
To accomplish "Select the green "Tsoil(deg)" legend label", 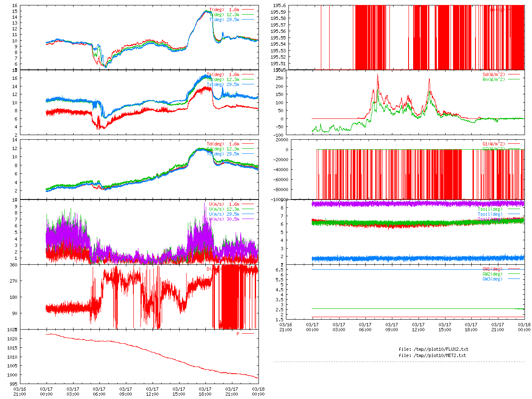I will [490, 209].
